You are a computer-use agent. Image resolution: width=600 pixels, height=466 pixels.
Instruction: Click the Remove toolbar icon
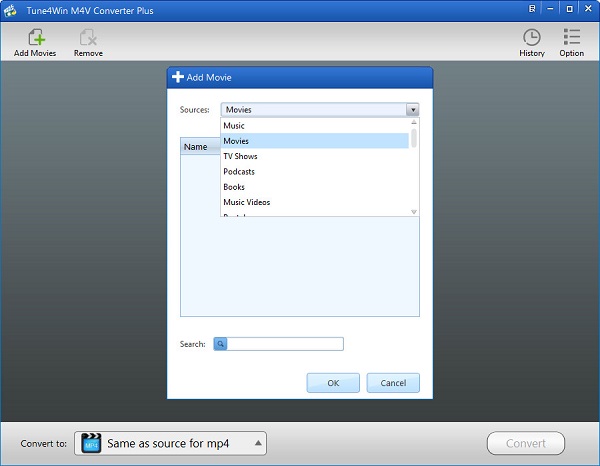(x=88, y=38)
